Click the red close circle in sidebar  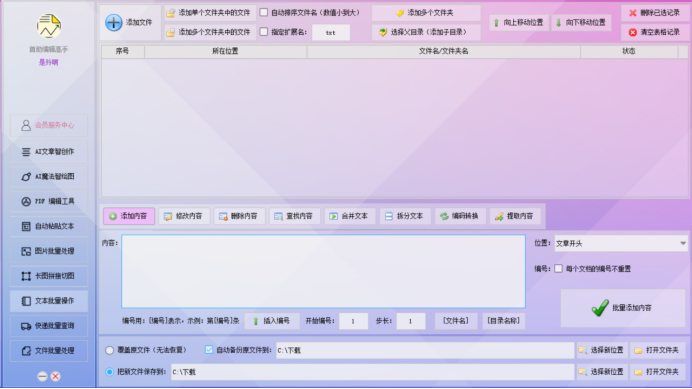click(x=56, y=376)
